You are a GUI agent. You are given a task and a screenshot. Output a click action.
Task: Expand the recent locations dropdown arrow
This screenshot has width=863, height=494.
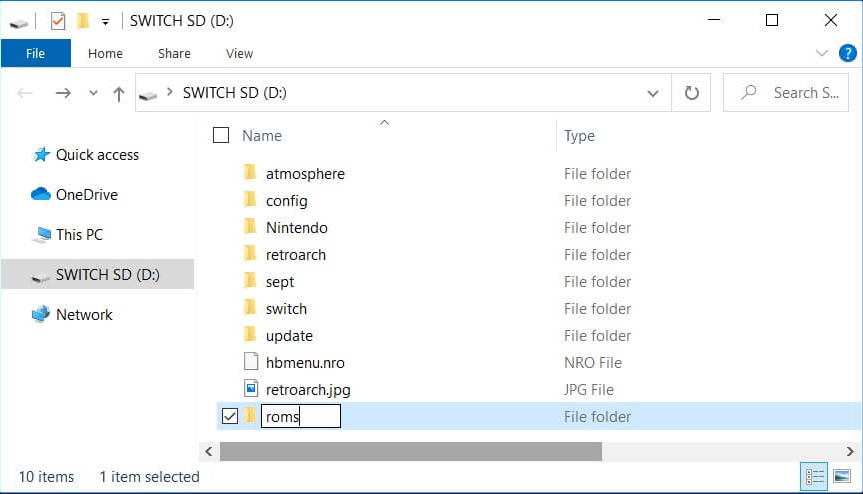(93, 93)
